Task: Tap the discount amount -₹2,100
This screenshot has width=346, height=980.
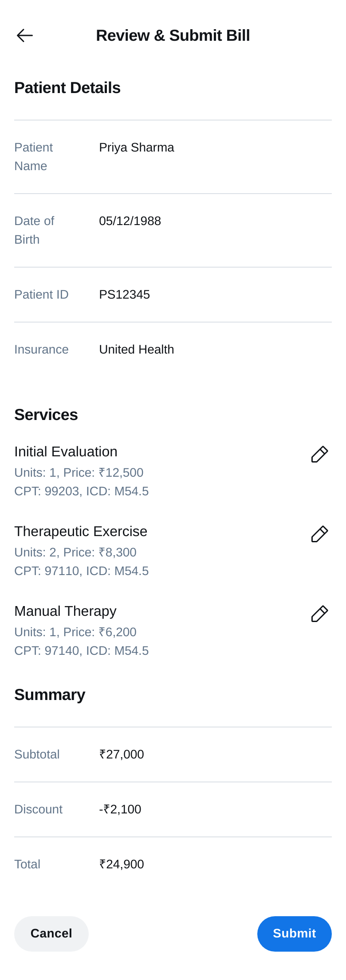Action: pyautogui.click(x=120, y=809)
